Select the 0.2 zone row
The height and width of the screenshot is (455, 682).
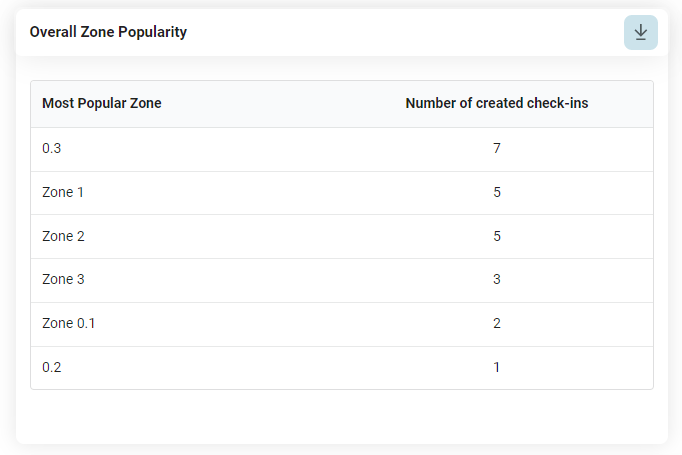point(341,367)
